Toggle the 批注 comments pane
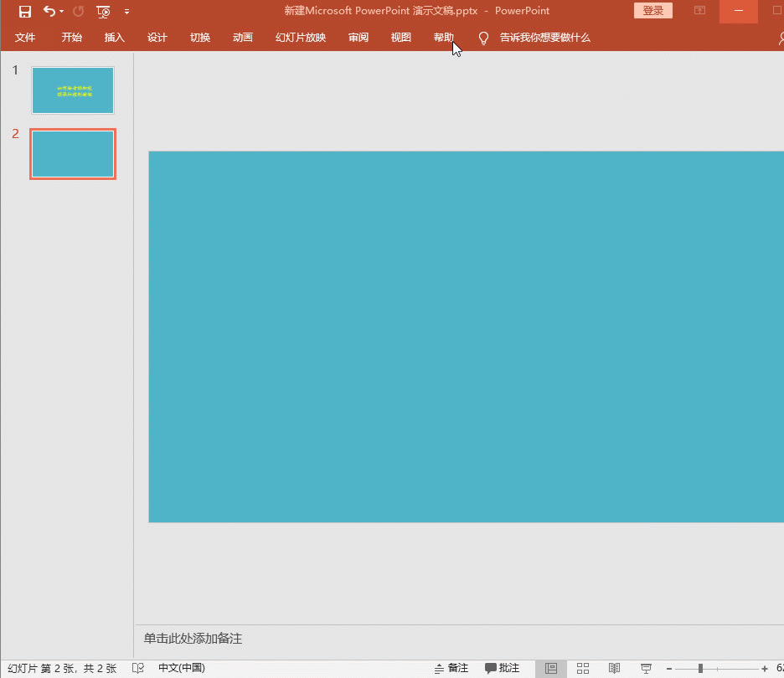 [x=502, y=668]
